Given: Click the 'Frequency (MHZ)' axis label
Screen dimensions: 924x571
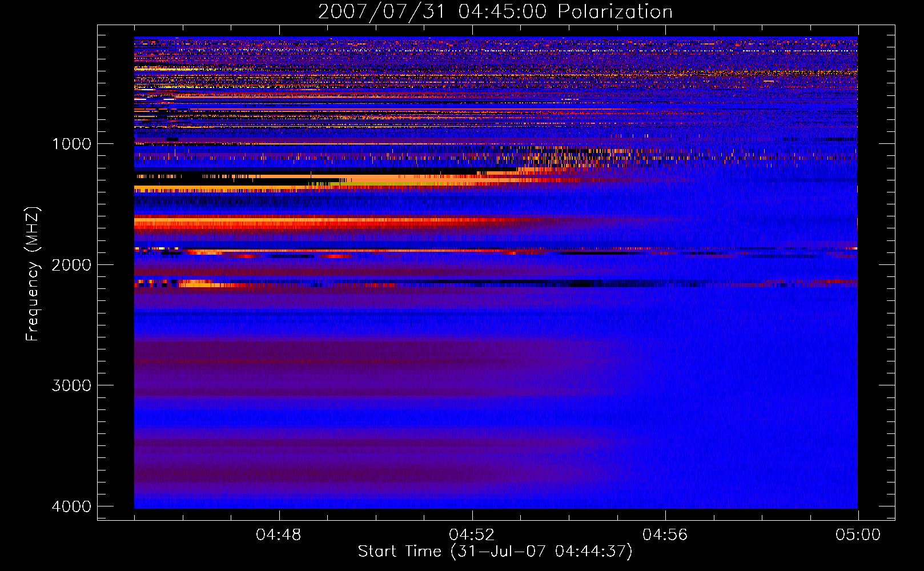Looking at the screenshot, I should point(33,274).
